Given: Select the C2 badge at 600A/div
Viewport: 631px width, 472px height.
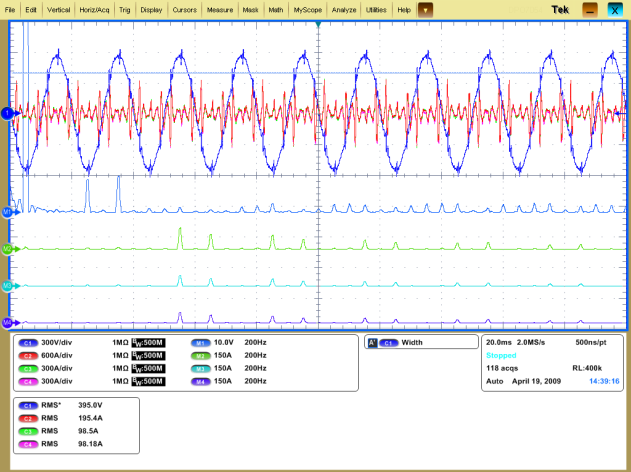Looking at the screenshot, I should click(28, 356).
